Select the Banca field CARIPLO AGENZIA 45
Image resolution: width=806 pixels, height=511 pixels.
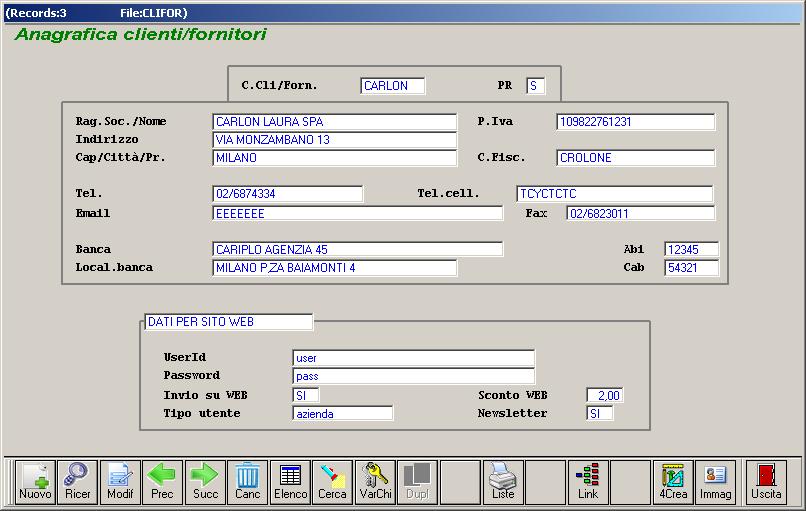358,249
